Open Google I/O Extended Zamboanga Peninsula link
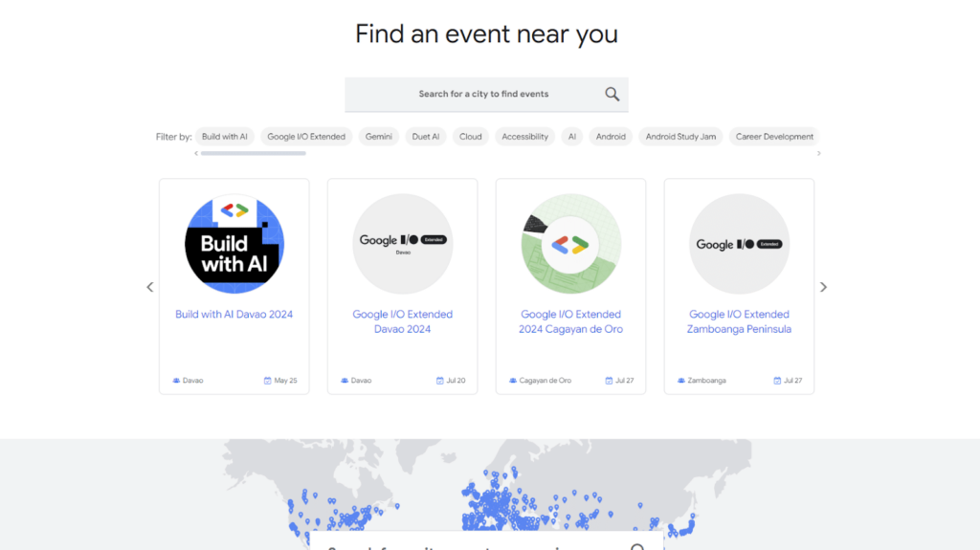 [740, 322]
